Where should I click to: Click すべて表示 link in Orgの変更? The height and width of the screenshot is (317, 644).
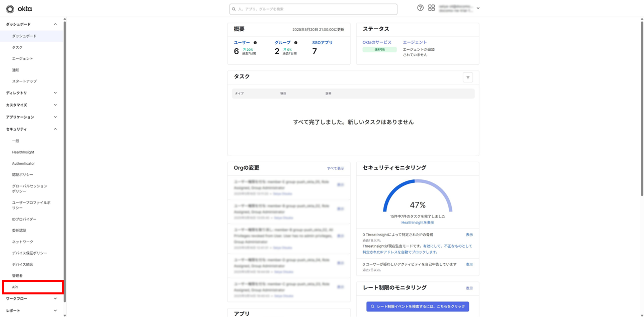pos(336,168)
